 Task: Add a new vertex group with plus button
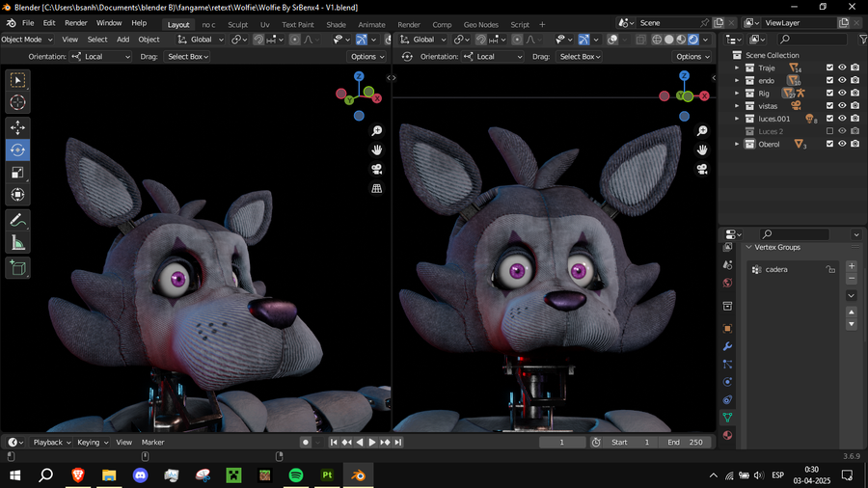[x=852, y=266]
